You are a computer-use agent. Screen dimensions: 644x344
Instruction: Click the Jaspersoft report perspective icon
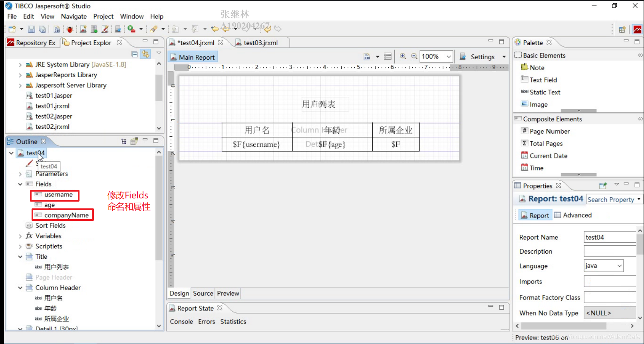638,30
